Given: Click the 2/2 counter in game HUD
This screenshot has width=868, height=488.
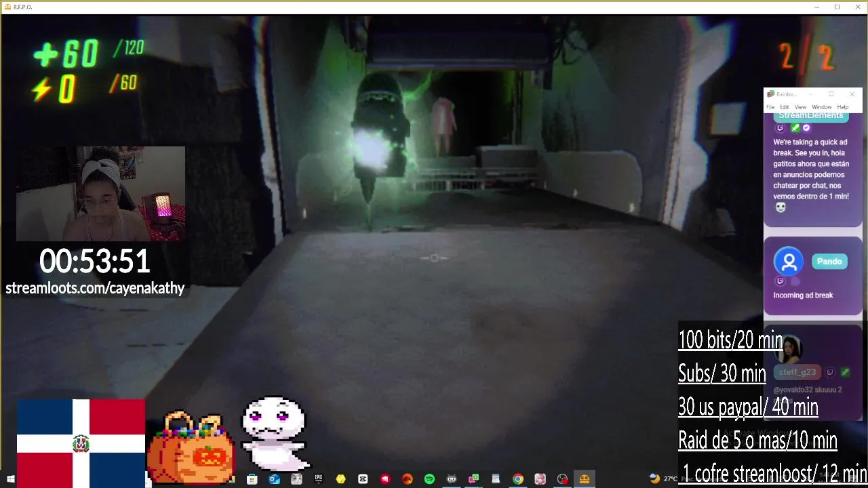Looking at the screenshot, I should pyautogui.click(x=807, y=57).
